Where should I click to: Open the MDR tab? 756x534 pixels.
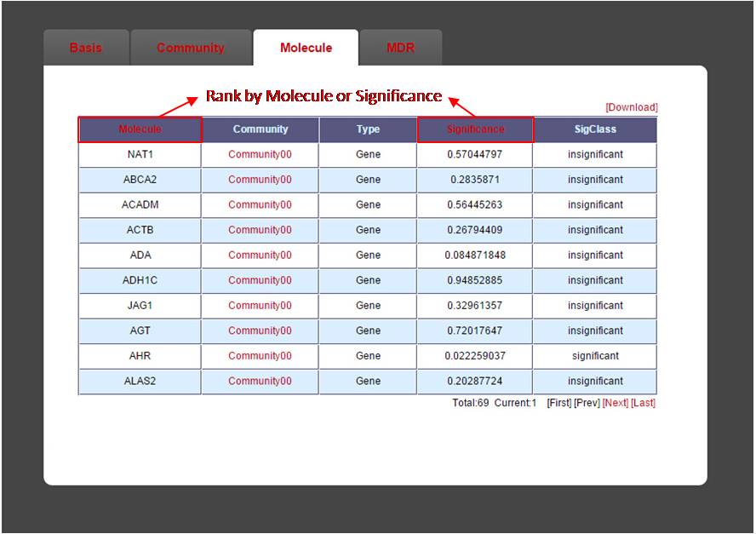tap(400, 48)
